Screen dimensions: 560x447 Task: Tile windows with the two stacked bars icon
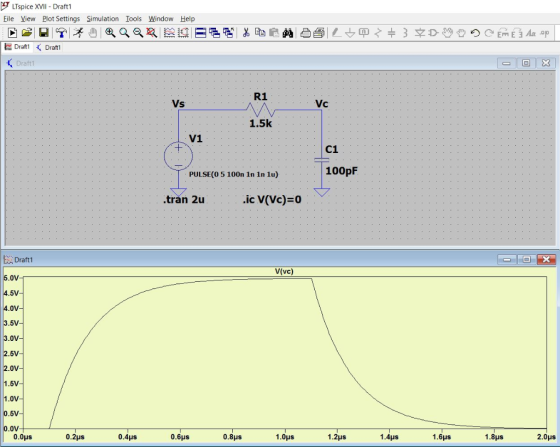(200, 33)
